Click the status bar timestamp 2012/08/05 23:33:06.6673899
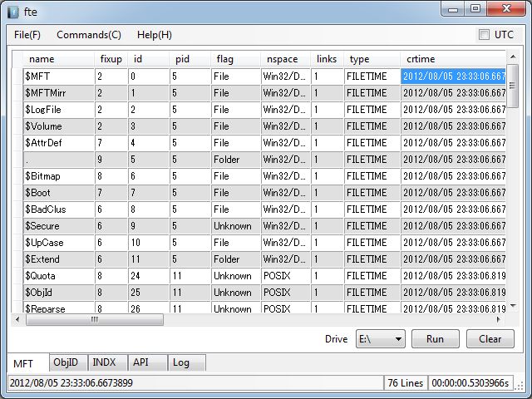532x399 pixels. tap(195, 383)
